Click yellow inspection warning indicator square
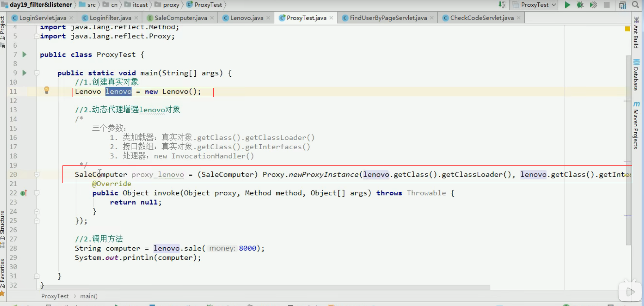The height and width of the screenshot is (306, 644). [x=627, y=29]
